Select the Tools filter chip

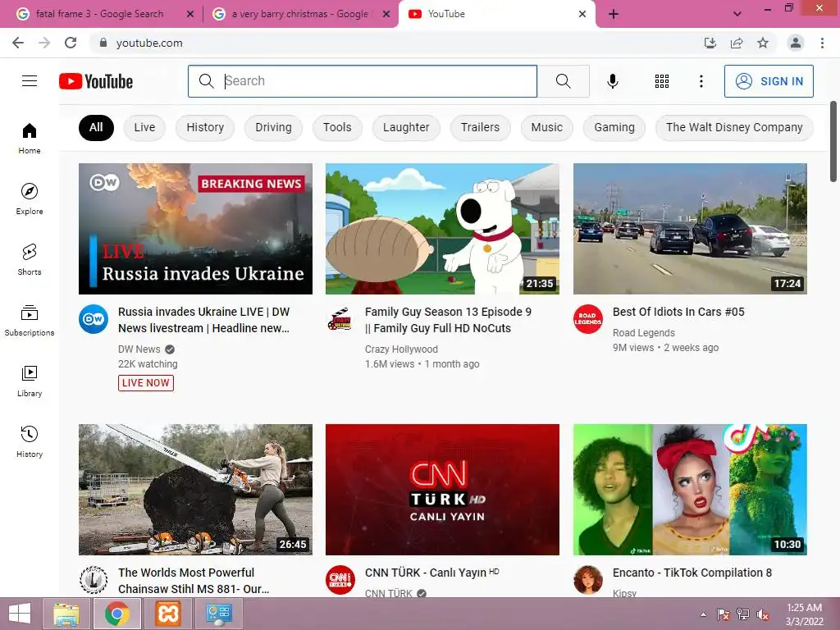coord(337,127)
